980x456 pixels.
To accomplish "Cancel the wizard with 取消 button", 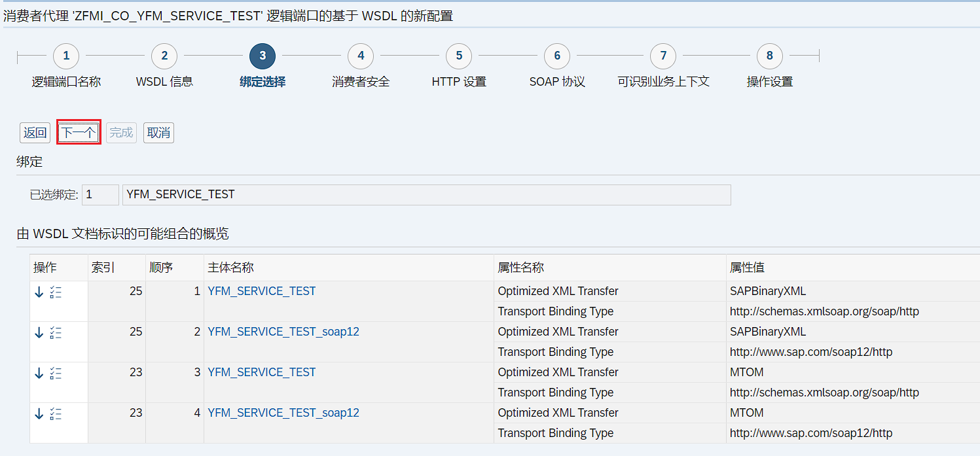I will tap(158, 133).
